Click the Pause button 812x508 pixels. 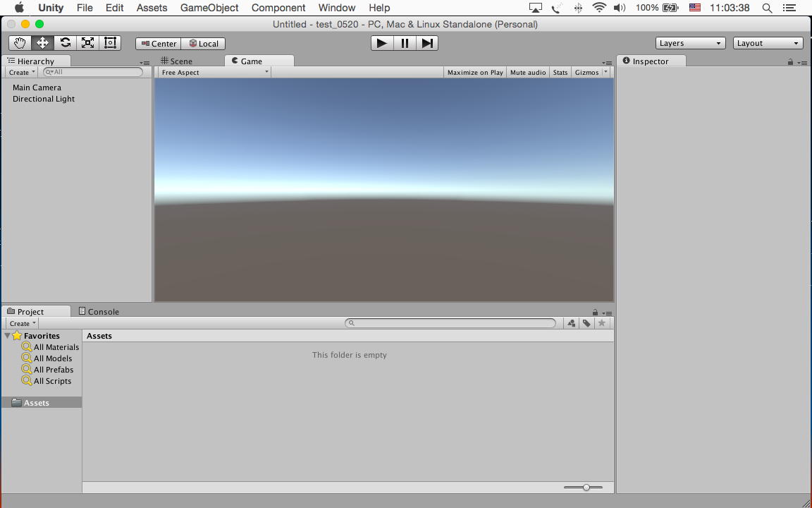coord(405,43)
